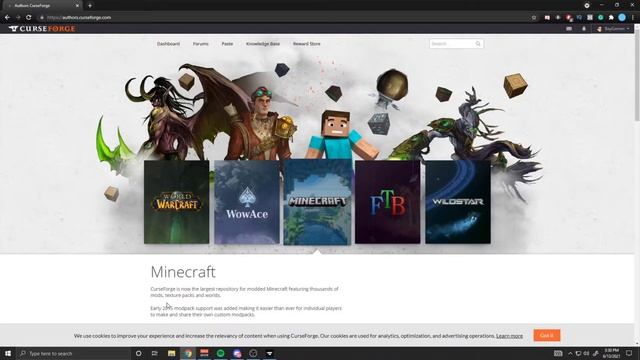Screen dimensions: 640x360
Task: Open the green Spotify taskbar icon
Action: click(x=220, y=353)
